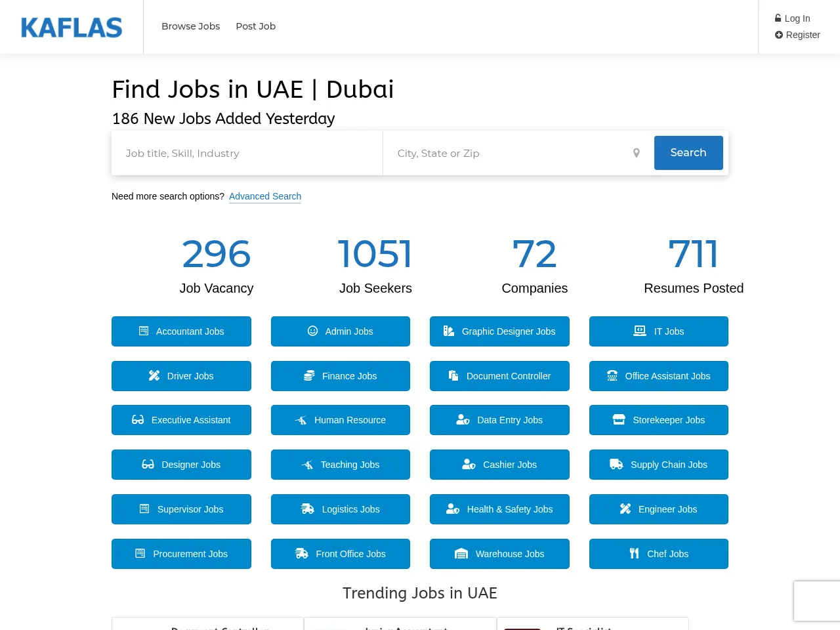Screen dimensions: 840x630
Task: Browse Front Office Jobs
Action: click(341, 554)
